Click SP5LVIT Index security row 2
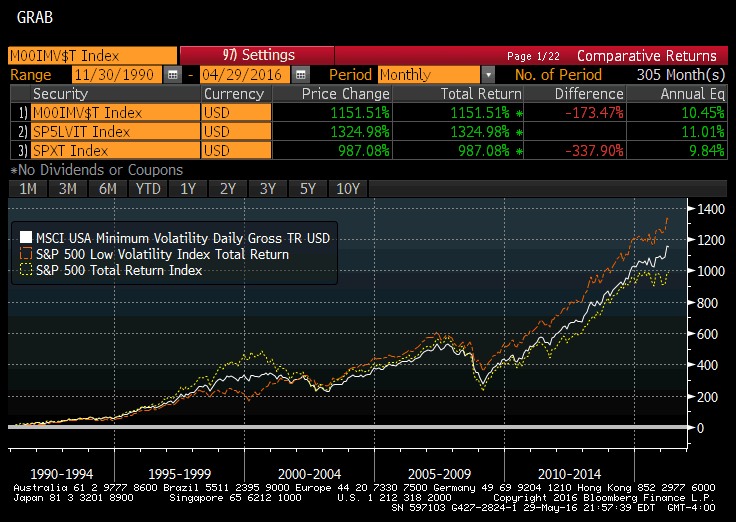This screenshot has height=522, width=736. [115, 132]
